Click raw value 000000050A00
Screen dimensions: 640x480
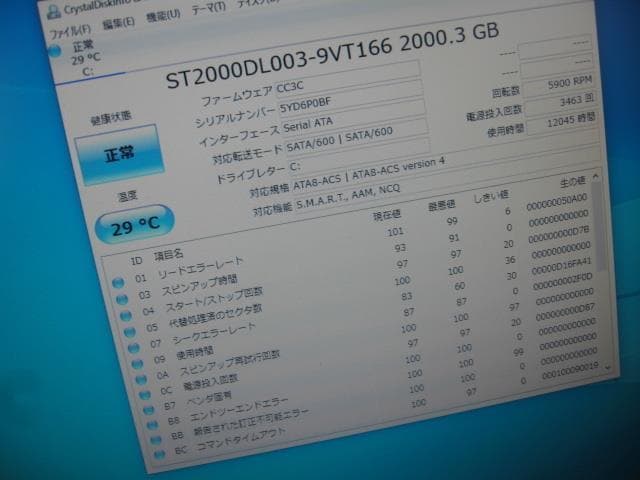pos(557,202)
